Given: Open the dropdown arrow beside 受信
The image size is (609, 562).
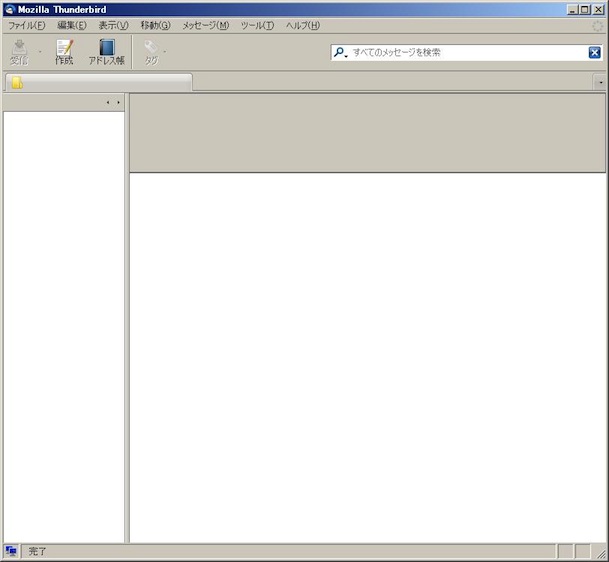Looking at the screenshot, I should (40, 52).
